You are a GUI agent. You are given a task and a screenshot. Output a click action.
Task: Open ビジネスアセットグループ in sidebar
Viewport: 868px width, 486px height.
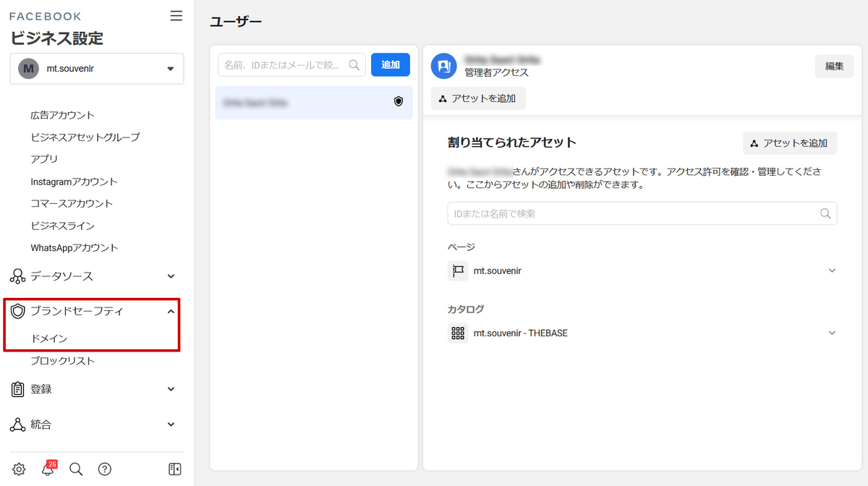click(x=85, y=137)
